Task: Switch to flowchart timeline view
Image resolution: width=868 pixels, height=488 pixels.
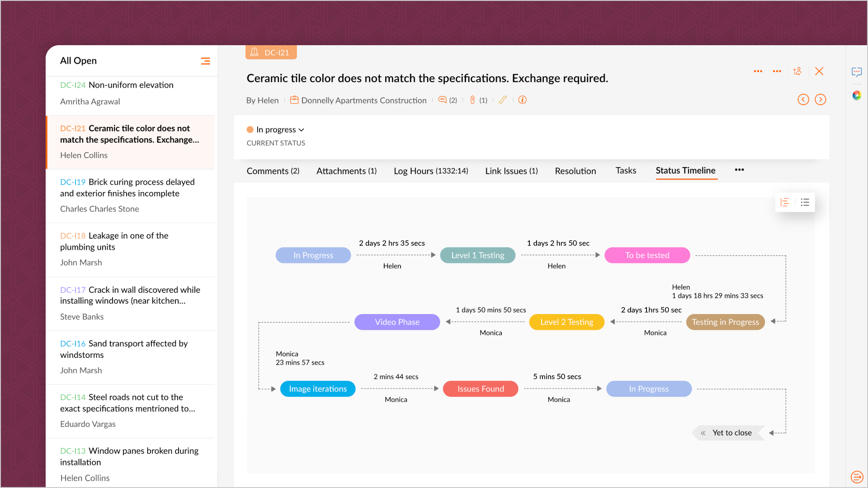Action: pos(785,202)
